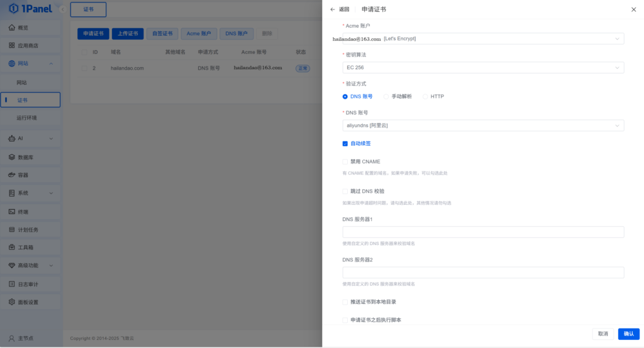The height and width of the screenshot is (348, 644).
Task: Open the 容器 sidebar item
Action: [x=30, y=175]
